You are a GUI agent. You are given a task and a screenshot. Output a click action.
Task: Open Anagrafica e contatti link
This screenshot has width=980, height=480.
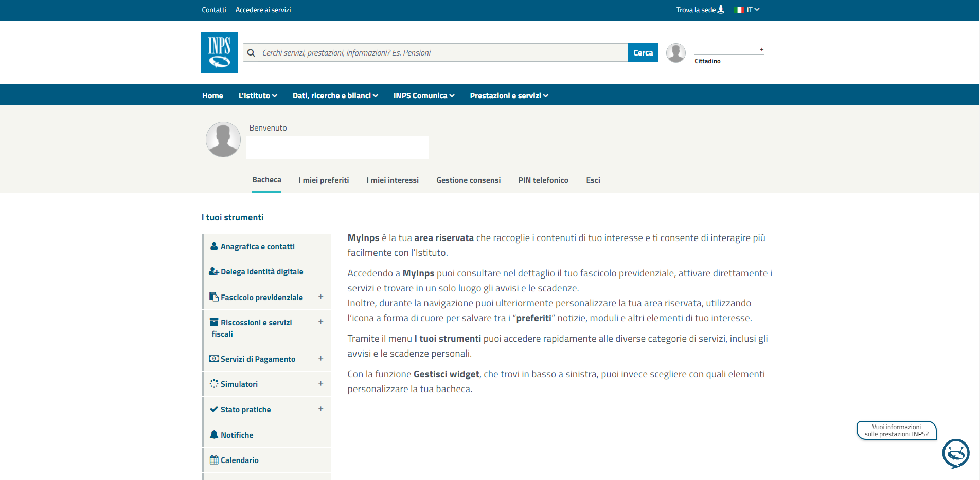click(x=258, y=247)
